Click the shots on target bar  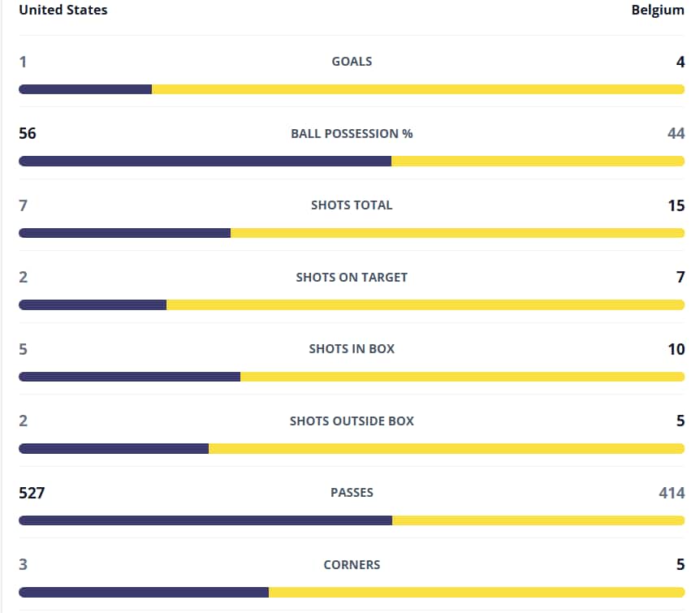click(x=352, y=305)
